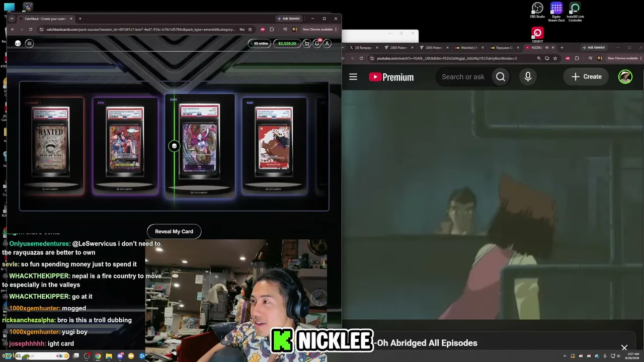Screen dimensions: 644x362
Task: Open extensions menu in the CatchBack window
Action: [272, 29]
